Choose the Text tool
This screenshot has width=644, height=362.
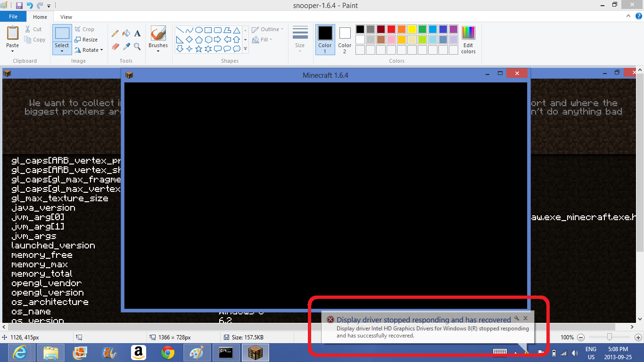[x=138, y=33]
